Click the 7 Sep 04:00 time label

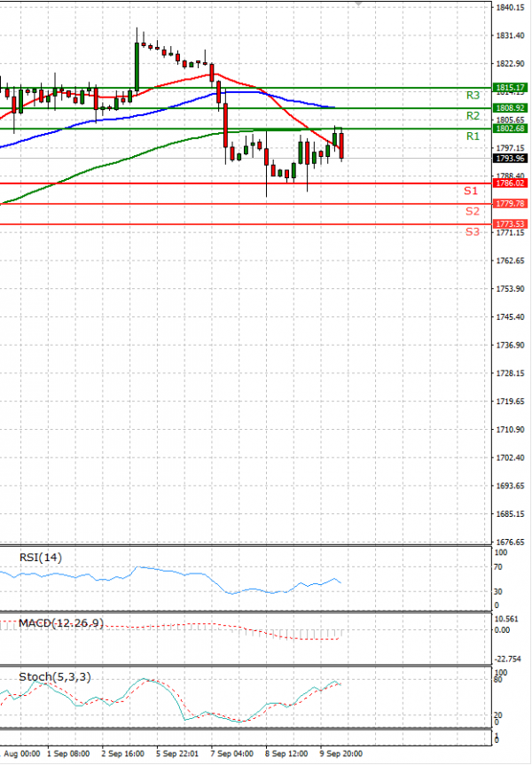point(231,753)
